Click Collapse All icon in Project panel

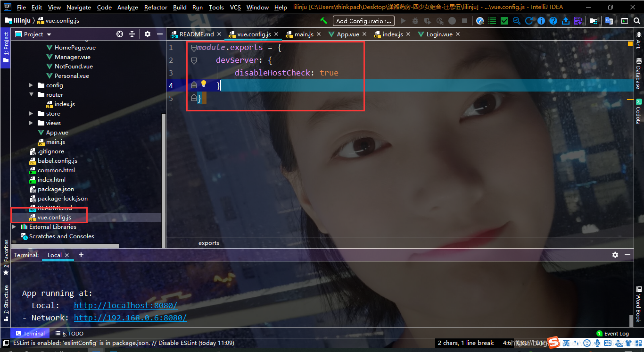pyautogui.click(x=132, y=34)
